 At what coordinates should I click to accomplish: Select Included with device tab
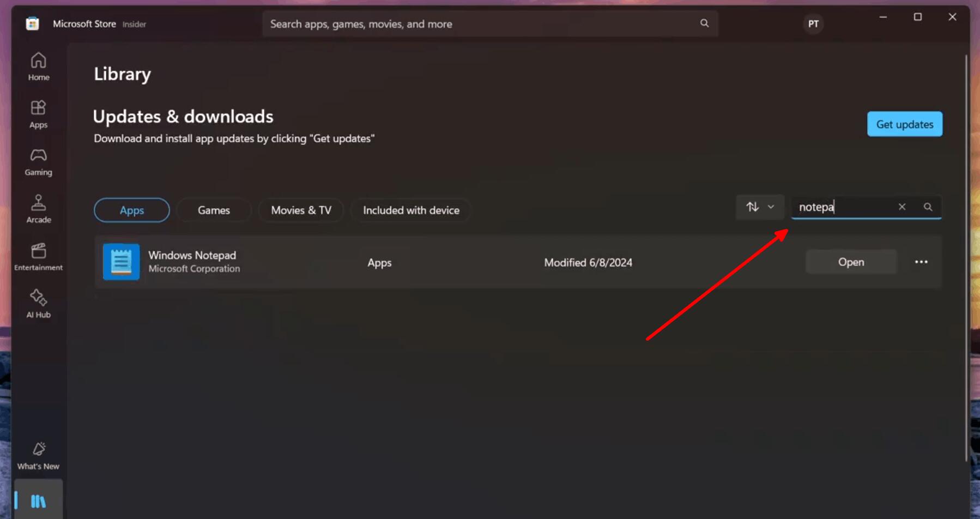(411, 210)
